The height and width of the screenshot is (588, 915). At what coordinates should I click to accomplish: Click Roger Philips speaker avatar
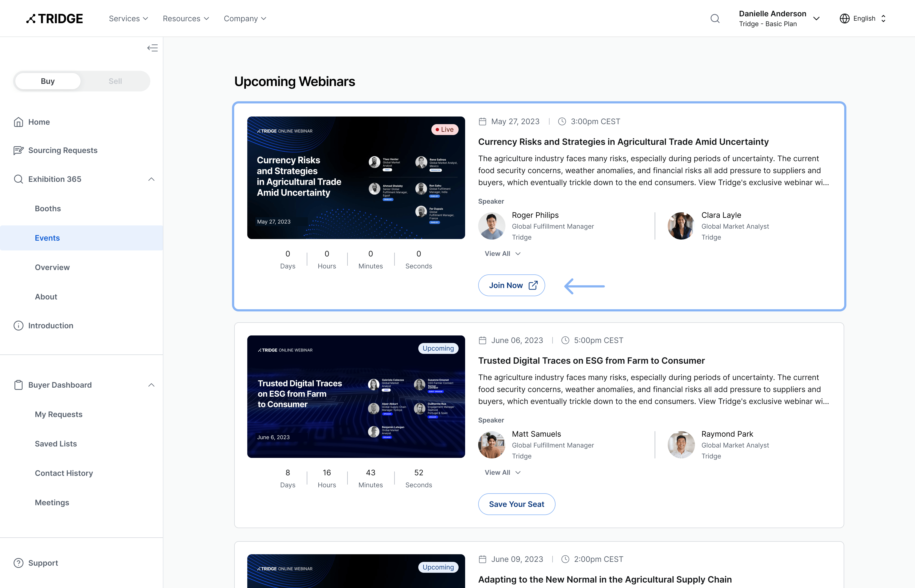(x=492, y=226)
